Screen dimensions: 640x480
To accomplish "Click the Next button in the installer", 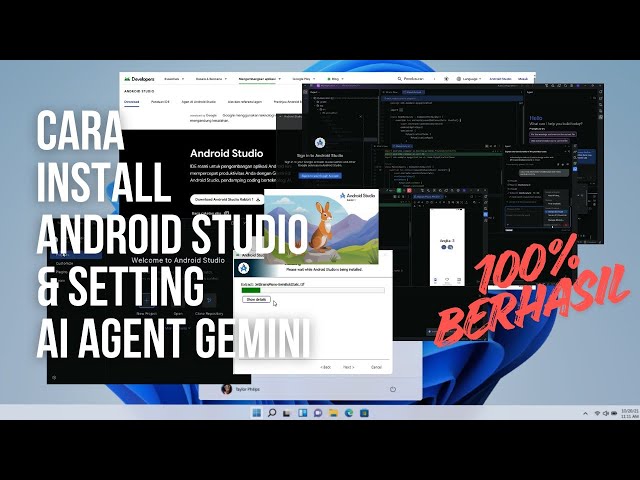I will [348, 367].
